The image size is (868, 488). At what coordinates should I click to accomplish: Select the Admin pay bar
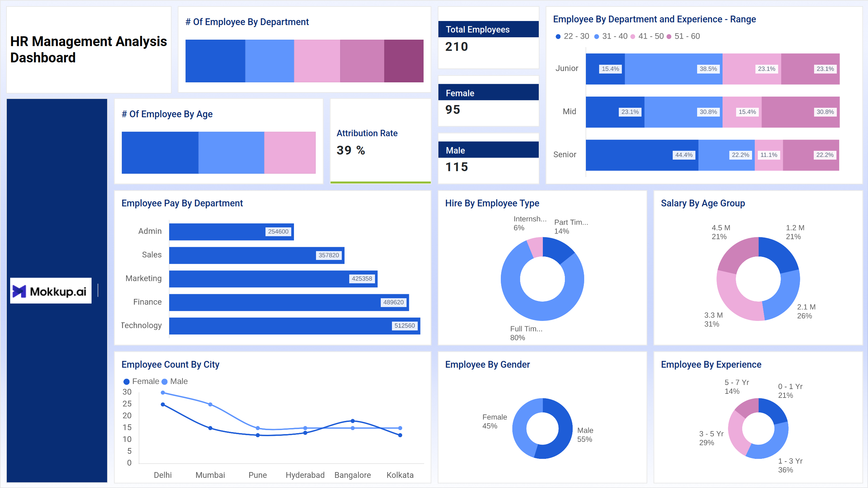232,232
